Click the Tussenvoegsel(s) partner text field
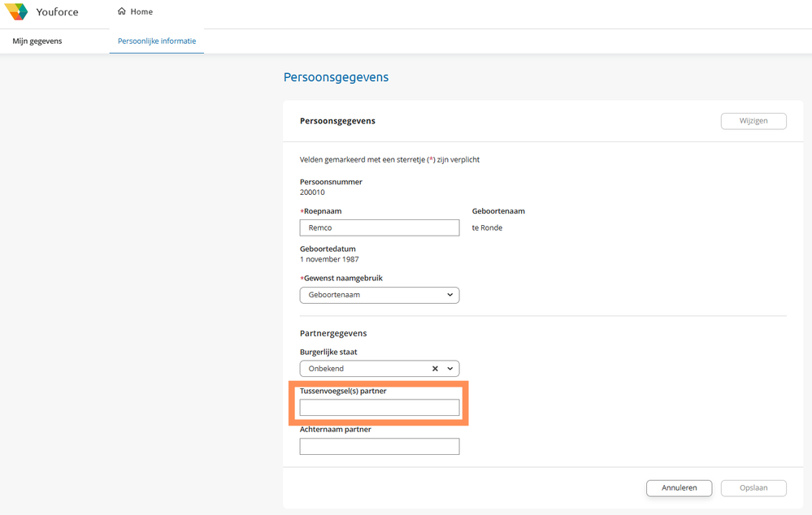This screenshot has width=812, height=515. [x=380, y=408]
